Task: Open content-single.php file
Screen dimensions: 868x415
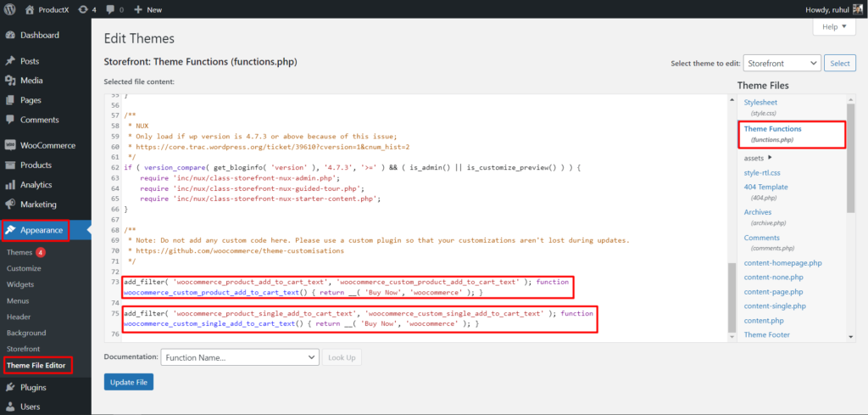Action: click(775, 306)
